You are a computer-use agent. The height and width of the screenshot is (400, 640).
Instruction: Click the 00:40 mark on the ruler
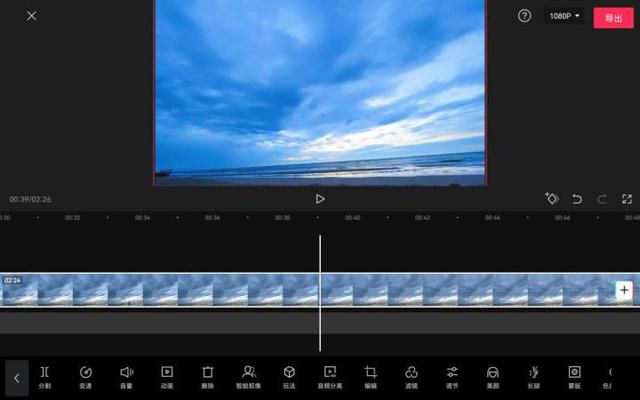[x=352, y=218]
